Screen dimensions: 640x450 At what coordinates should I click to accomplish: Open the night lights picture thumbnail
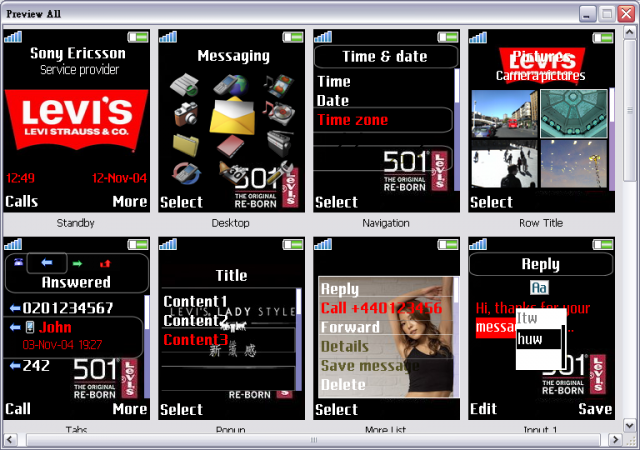573,164
